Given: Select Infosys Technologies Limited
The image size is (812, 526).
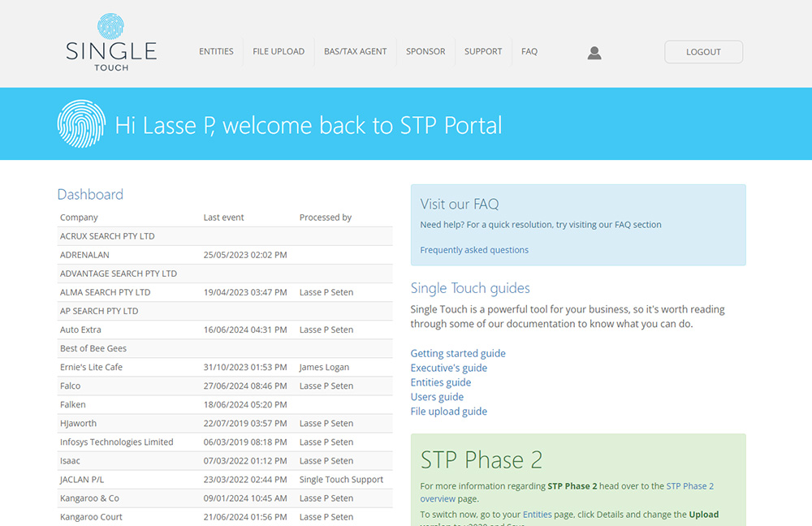Looking at the screenshot, I should (x=116, y=442).
